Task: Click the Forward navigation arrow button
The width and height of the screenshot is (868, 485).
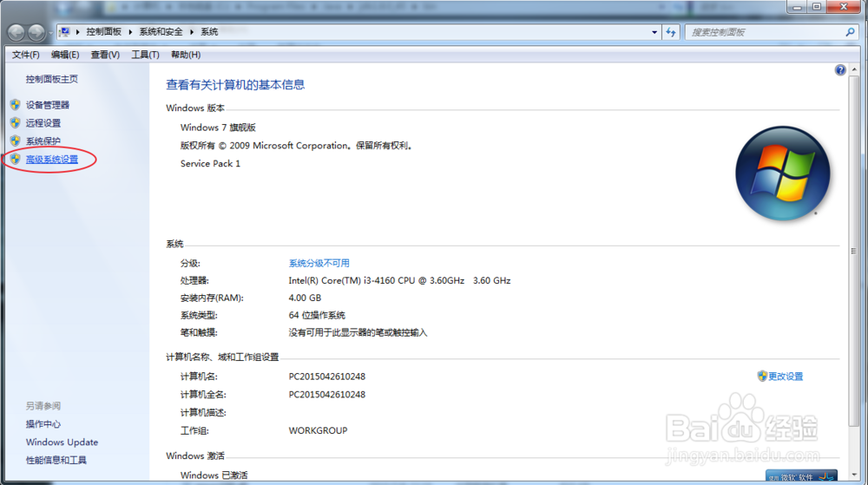Action: pos(36,33)
